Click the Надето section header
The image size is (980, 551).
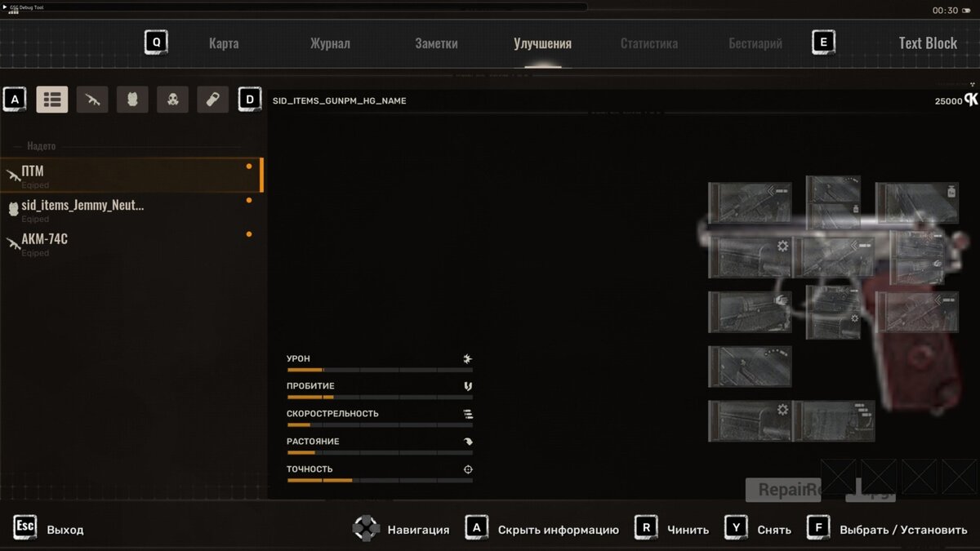pyautogui.click(x=41, y=146)
